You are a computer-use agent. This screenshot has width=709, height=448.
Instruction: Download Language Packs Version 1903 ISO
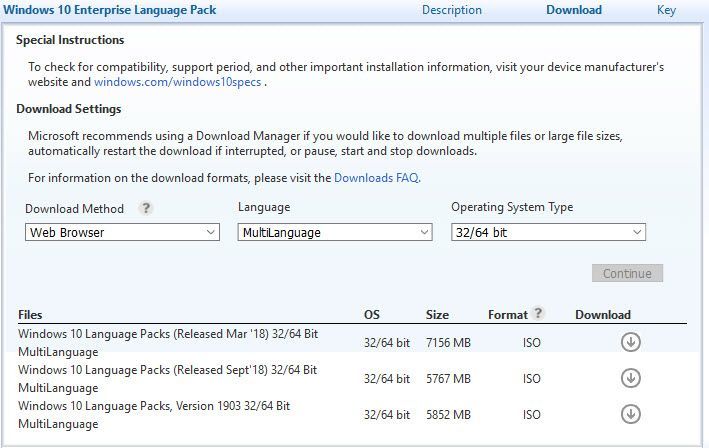click(x=630, y=414)
